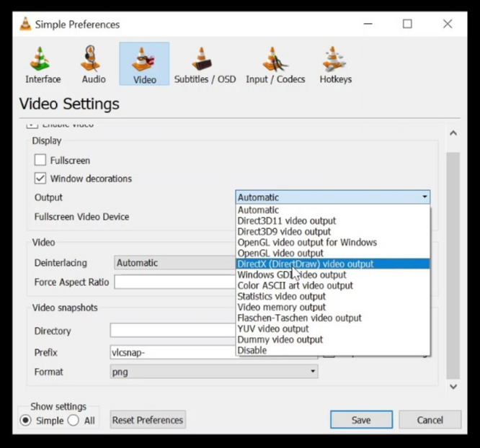Open Input / Codecs preferences icon

coord(275,64)
